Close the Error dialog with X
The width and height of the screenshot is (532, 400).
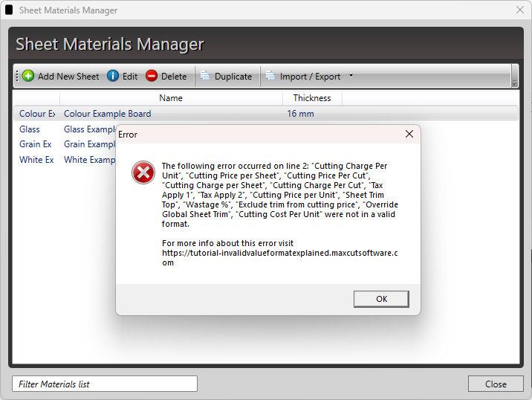click(409, 134)
